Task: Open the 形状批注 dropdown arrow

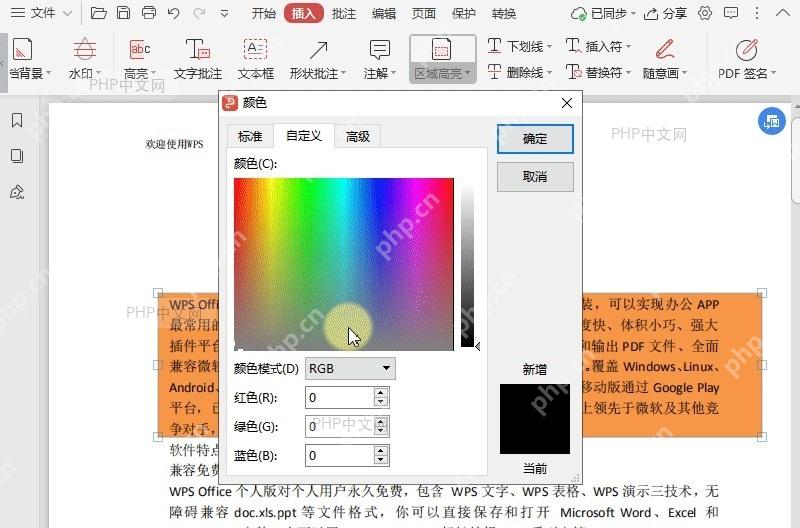Action: coord(343,73)
